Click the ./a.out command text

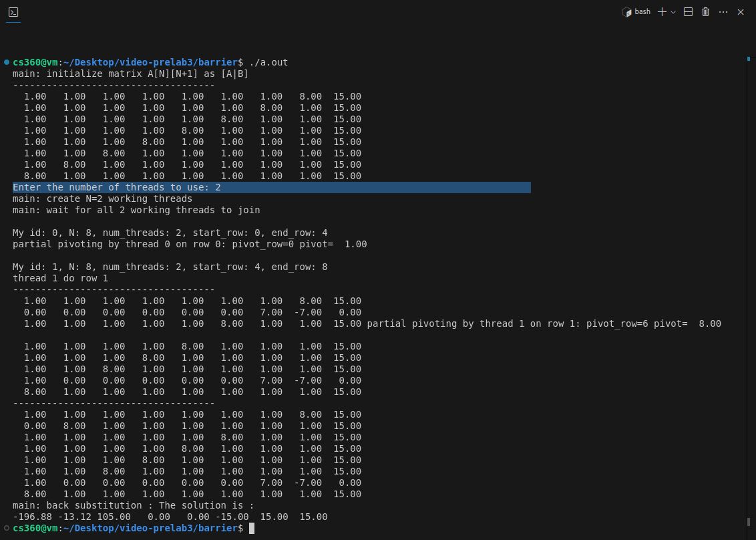[x=268, y=62]
